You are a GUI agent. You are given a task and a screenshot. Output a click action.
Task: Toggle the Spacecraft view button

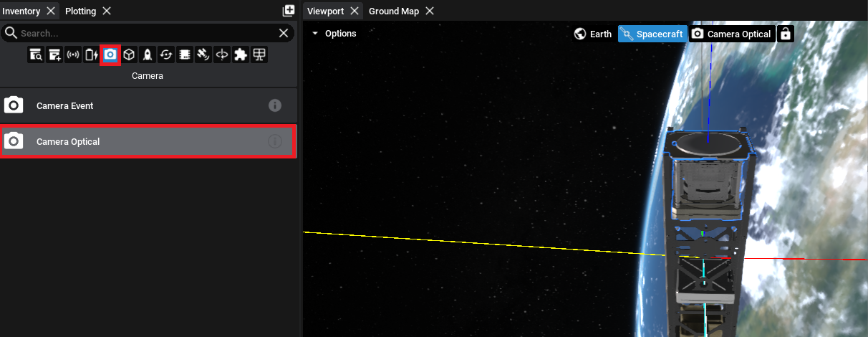(652, 34)
